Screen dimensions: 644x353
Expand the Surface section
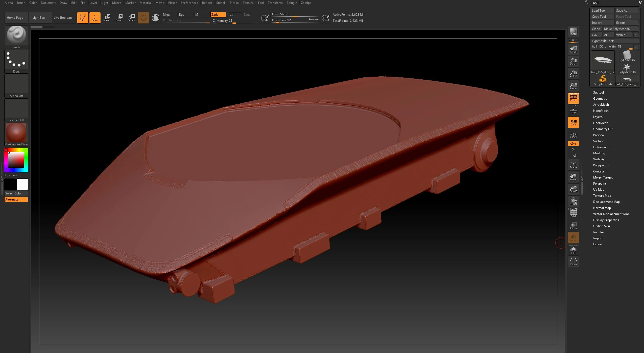coord(598,141)
